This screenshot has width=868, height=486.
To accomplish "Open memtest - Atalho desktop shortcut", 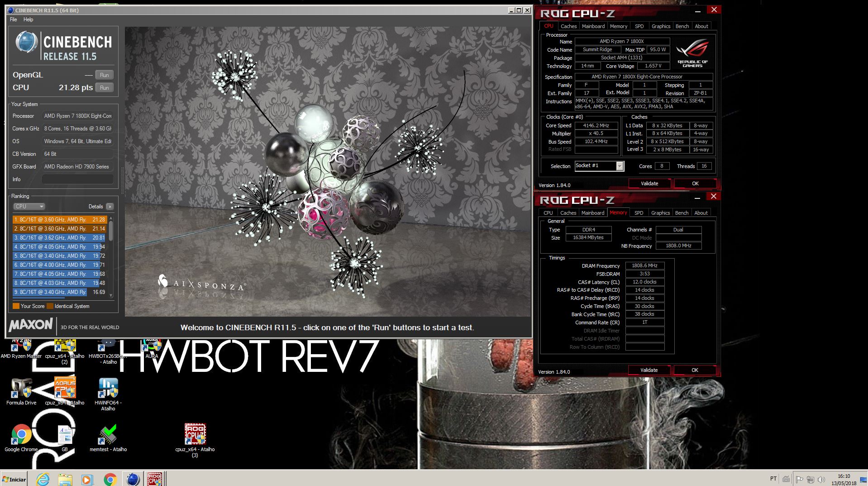I will 108,438.
